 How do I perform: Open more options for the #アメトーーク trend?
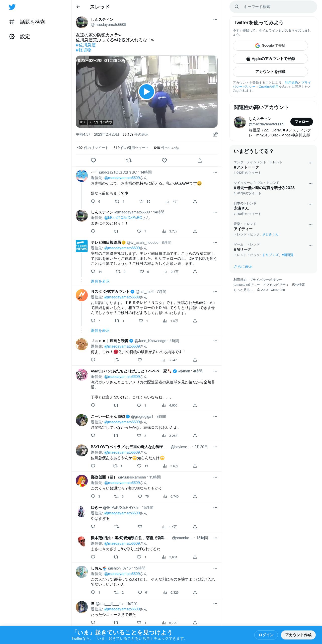(310, 163)
